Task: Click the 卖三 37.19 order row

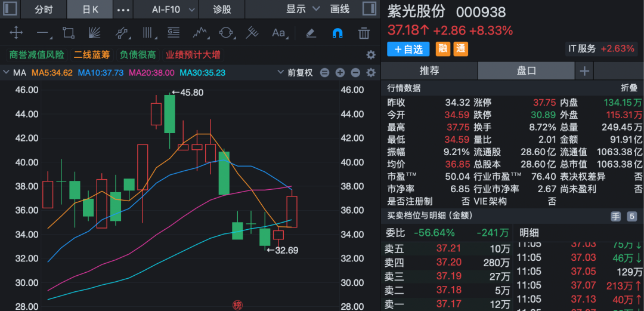Action: [447, 276]
